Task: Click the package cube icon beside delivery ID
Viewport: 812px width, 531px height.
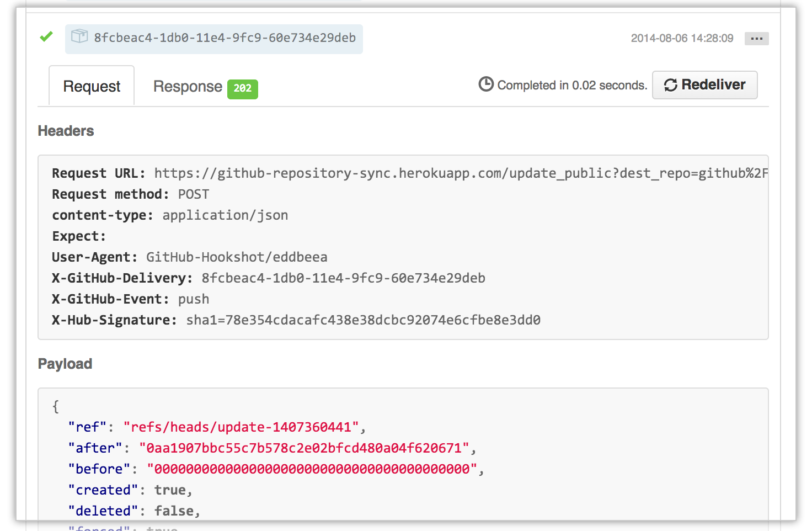Action: pos(79,36)
